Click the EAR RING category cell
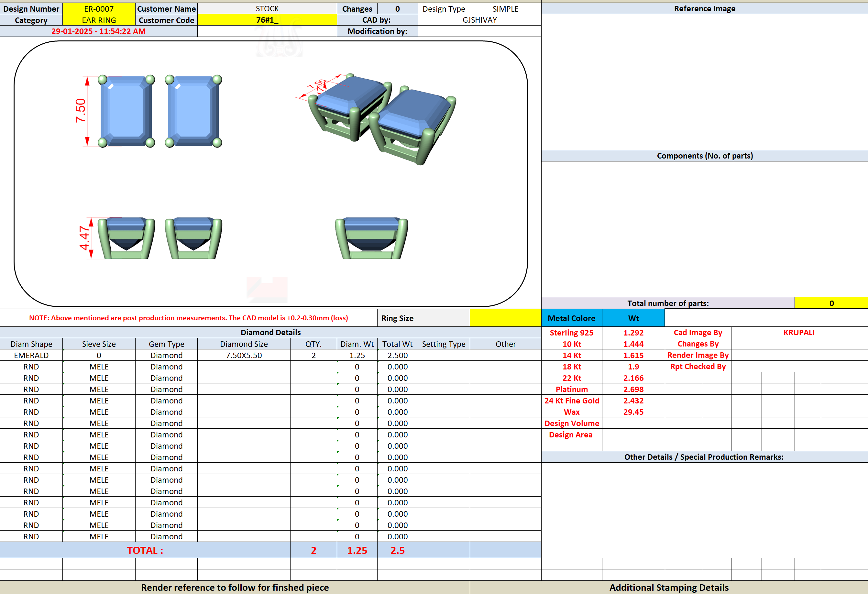The width and height of the screenshot is (868, 594). [99, 20]
